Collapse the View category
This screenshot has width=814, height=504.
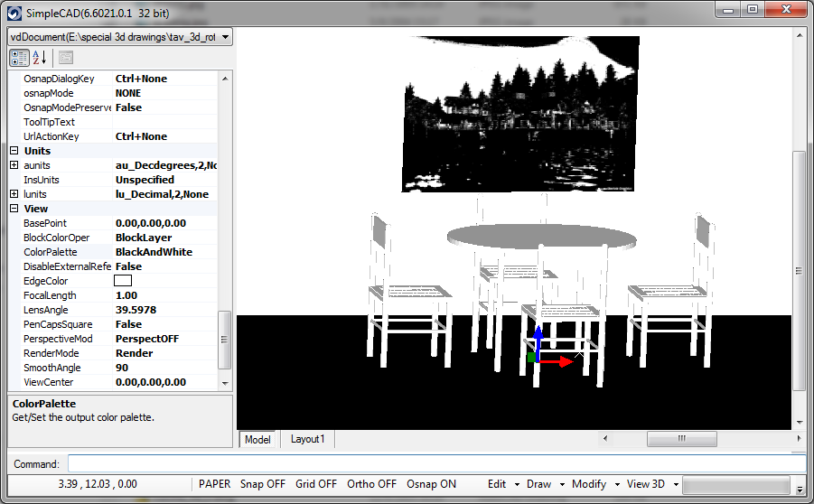click(x=14, y=209)
